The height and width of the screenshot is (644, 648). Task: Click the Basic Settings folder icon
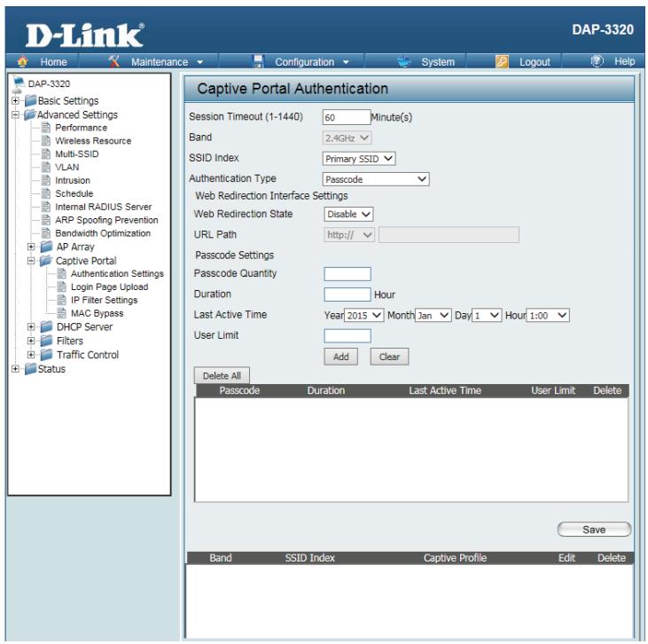pos(30,100)
